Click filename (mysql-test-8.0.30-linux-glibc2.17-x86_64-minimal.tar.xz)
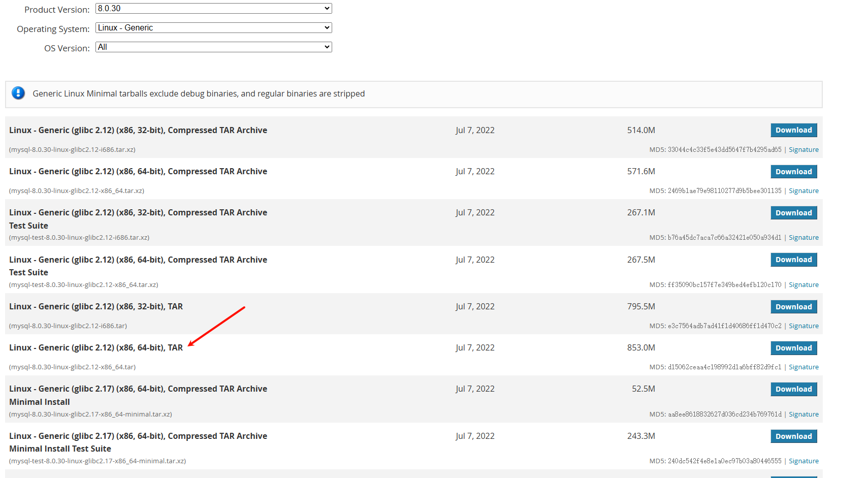Image resolution: width=868 pixels, height=478 pixels. click(98, 461)
